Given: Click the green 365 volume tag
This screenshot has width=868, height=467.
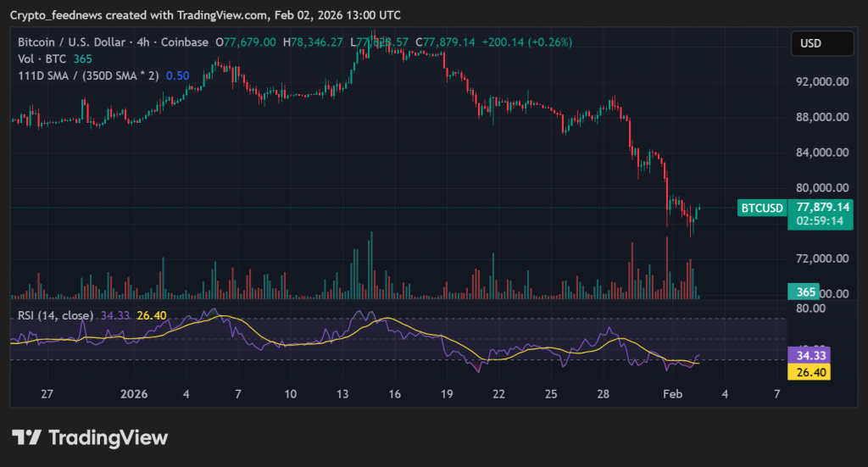Looking at the screenshot, I should (x=804, y=292).
